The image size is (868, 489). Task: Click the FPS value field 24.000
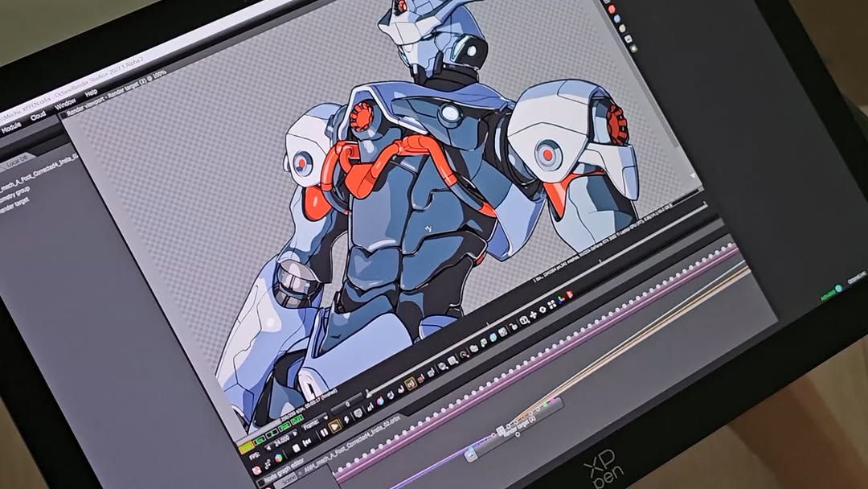click(x=282, y=440)
